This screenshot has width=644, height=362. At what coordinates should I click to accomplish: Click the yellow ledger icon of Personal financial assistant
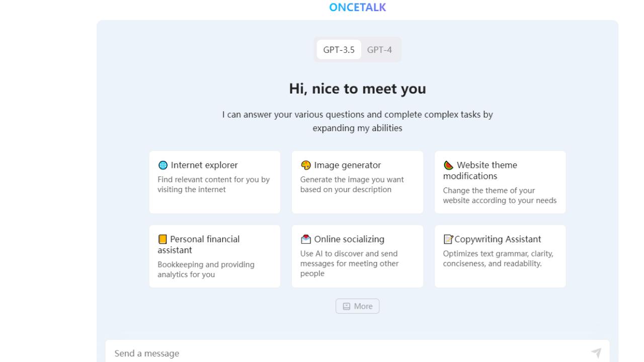[162, 239]
